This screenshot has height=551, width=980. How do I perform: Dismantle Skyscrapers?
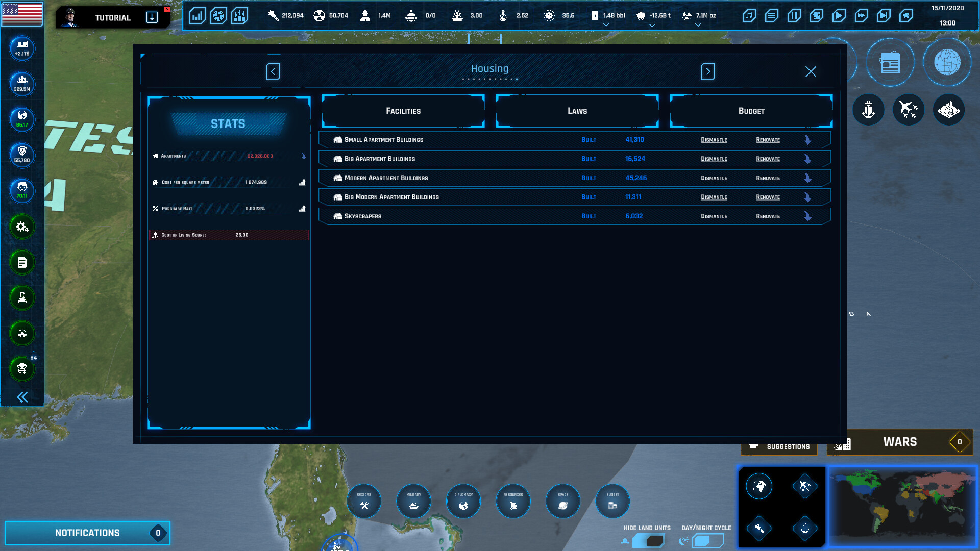(x=714, y=216)
